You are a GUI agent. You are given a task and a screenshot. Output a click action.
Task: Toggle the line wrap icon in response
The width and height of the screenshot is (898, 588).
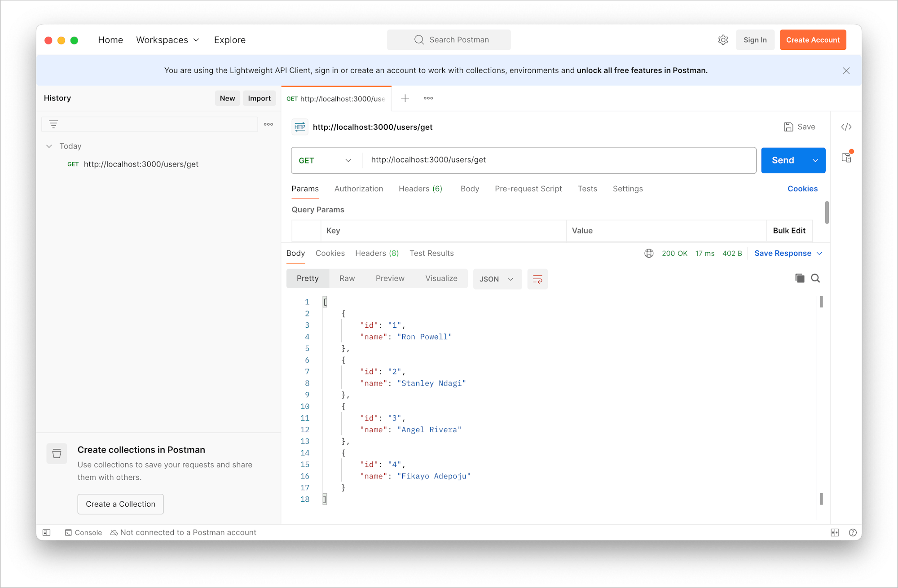537,279
